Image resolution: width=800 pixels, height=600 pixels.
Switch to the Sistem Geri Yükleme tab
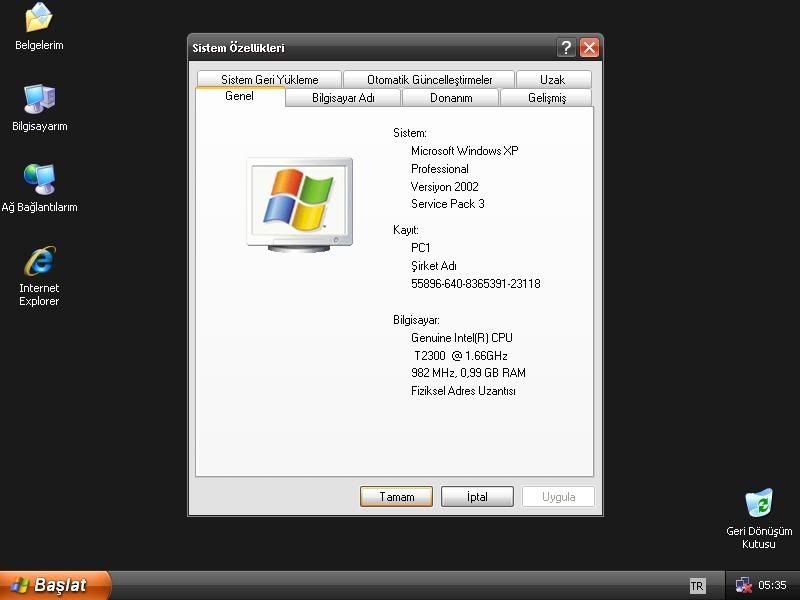tap(269, 80)
